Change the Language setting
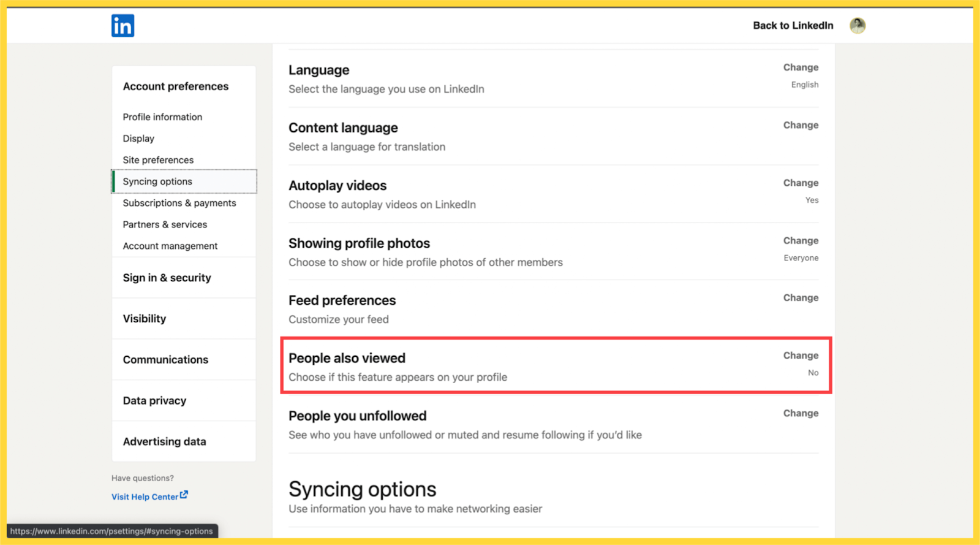This screenshot has height=545, width=980. [801, 67]
